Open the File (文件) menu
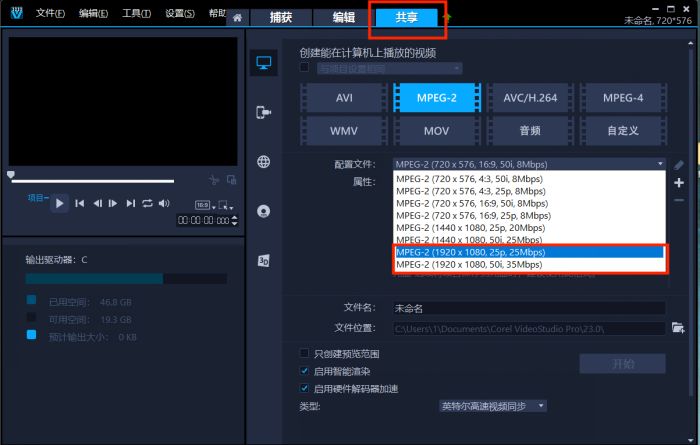Screen dimensions: 700x445 coord(50,13)
